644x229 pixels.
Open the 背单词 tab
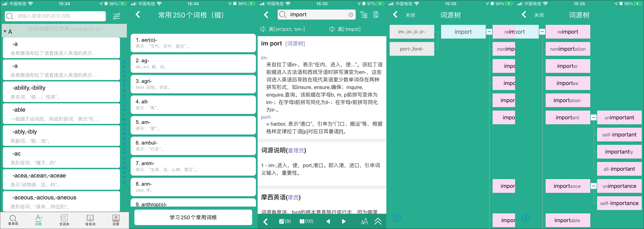pyautogui.click(x=90, y=220)
